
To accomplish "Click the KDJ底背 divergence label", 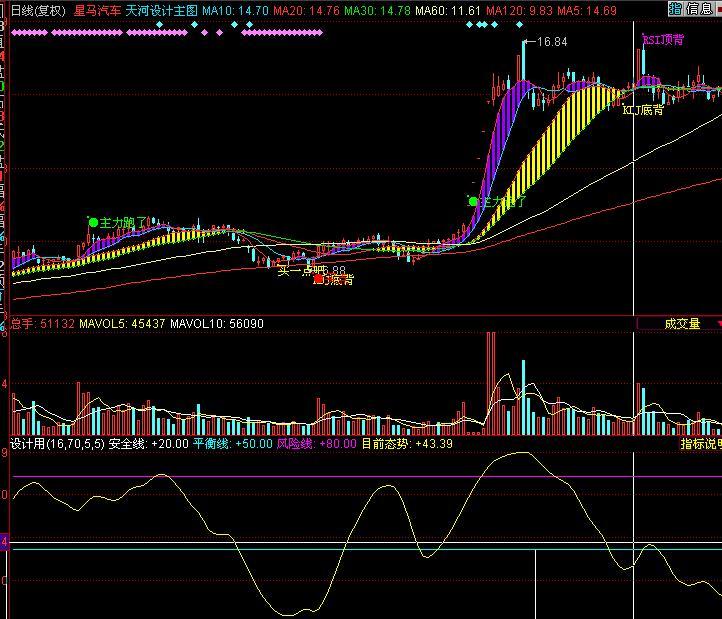I will click(x=643, y=110).
